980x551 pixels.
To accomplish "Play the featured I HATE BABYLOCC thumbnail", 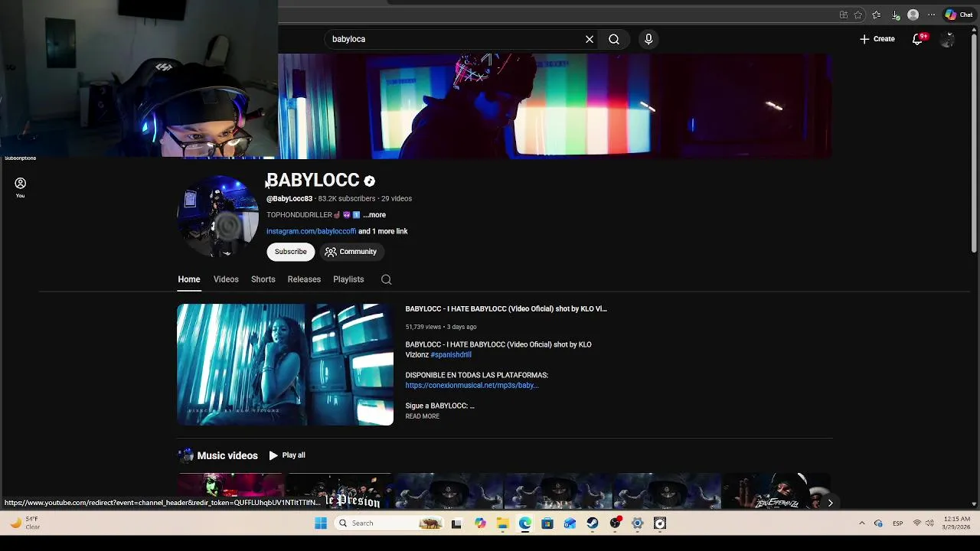I will pyautogui.click(x=286, y=364).
